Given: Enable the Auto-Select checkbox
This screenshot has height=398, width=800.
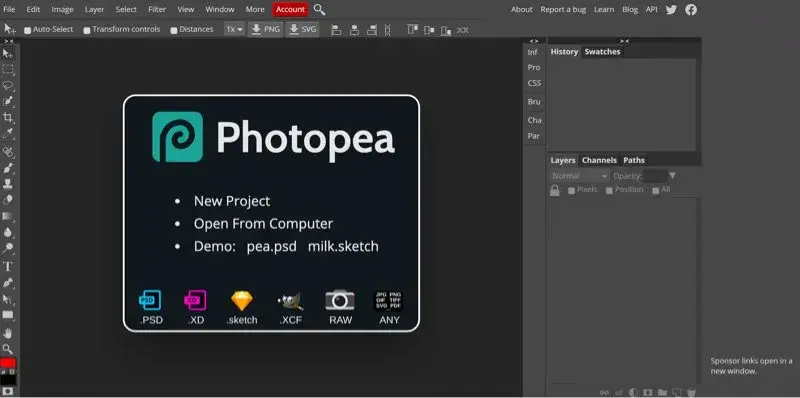Looking at the screenshot, I should tap(28, 30).
